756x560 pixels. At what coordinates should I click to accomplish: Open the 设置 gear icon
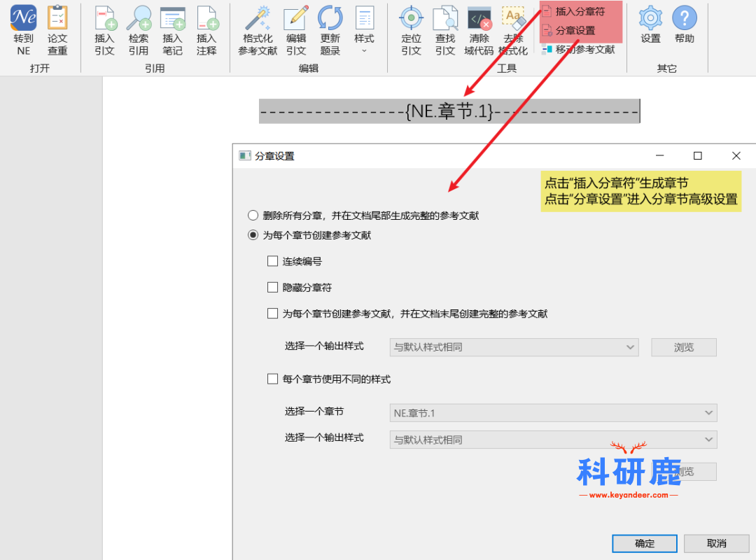tap(650, 18)
